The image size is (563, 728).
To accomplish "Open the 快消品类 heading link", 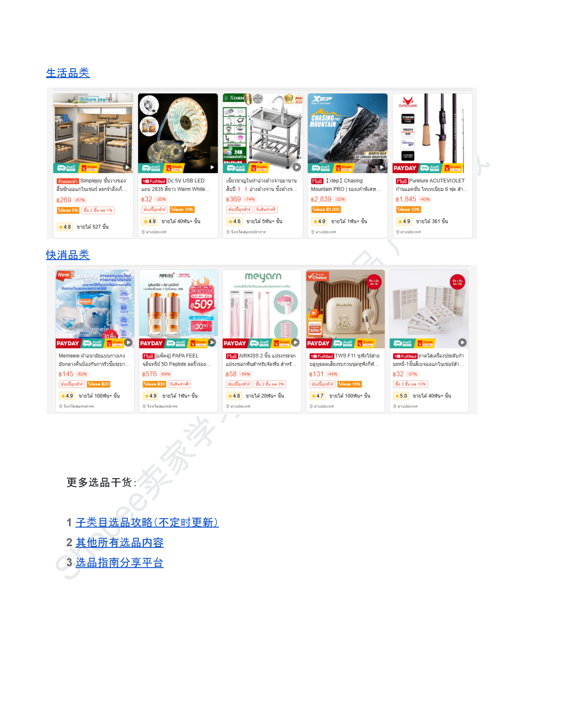I will (68, 255).
